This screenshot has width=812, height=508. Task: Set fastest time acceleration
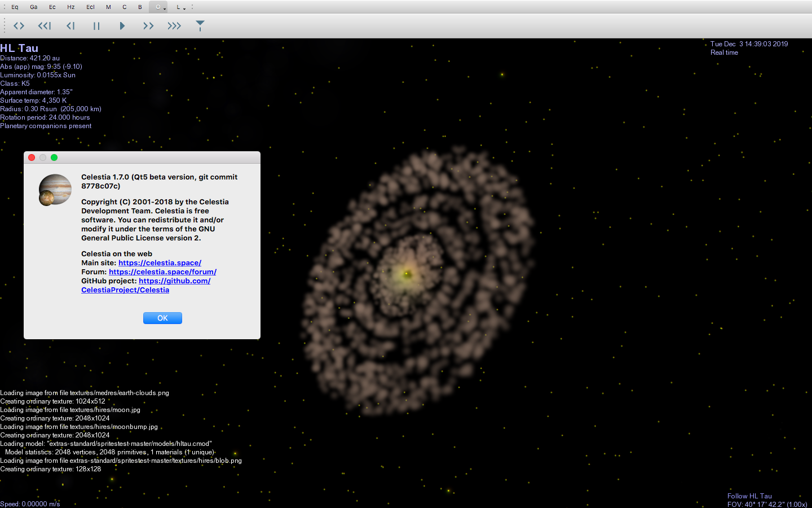point(174,25)
